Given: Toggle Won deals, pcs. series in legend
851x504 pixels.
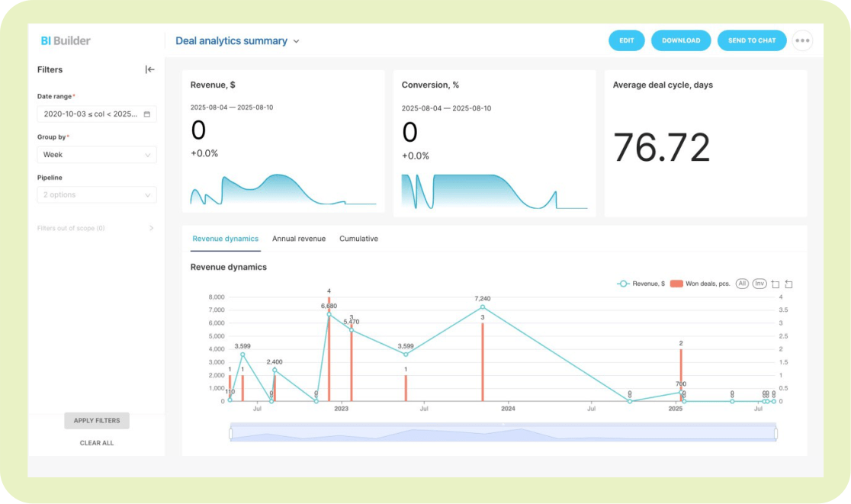Looking at the screenshot, I should click(x=700, y=284).
